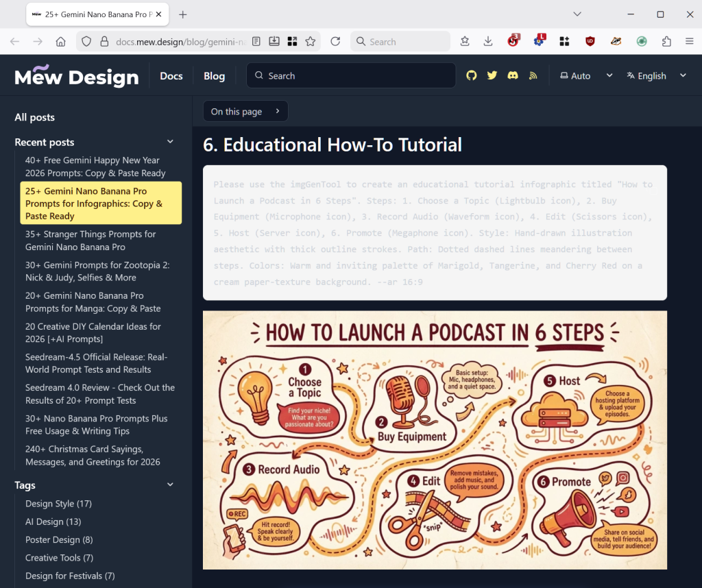
Task: Click the Twitter bird icon
Action: click(492, 75)
